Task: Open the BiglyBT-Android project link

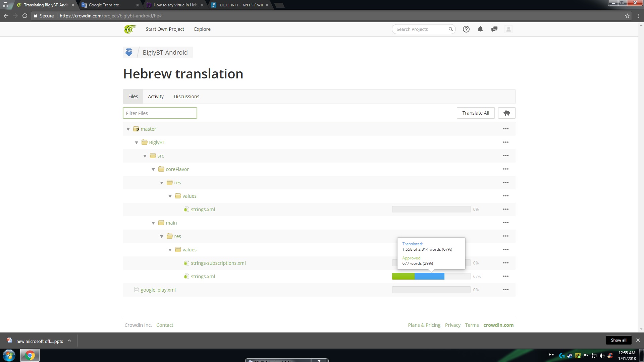Action: (165, 52)
